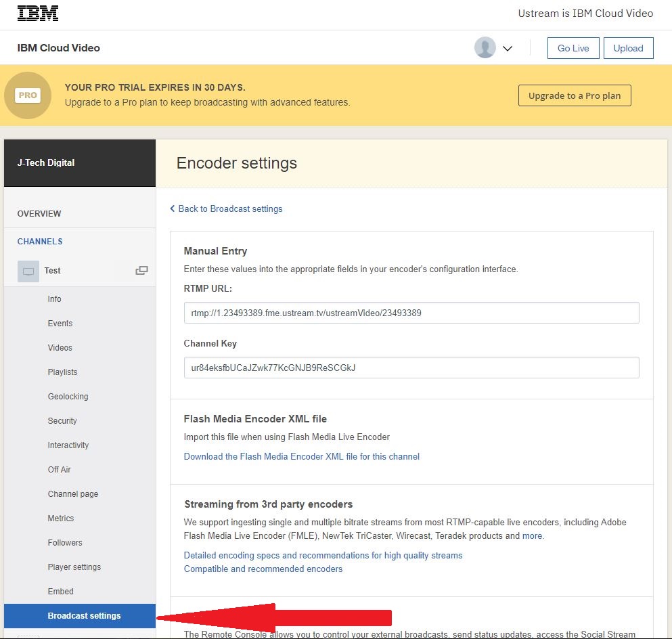
Task: Click the Go Live button
Action: click(573, 48)
